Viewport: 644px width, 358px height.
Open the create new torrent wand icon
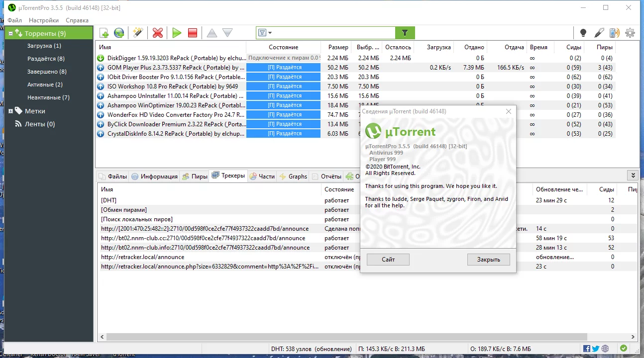138,33
